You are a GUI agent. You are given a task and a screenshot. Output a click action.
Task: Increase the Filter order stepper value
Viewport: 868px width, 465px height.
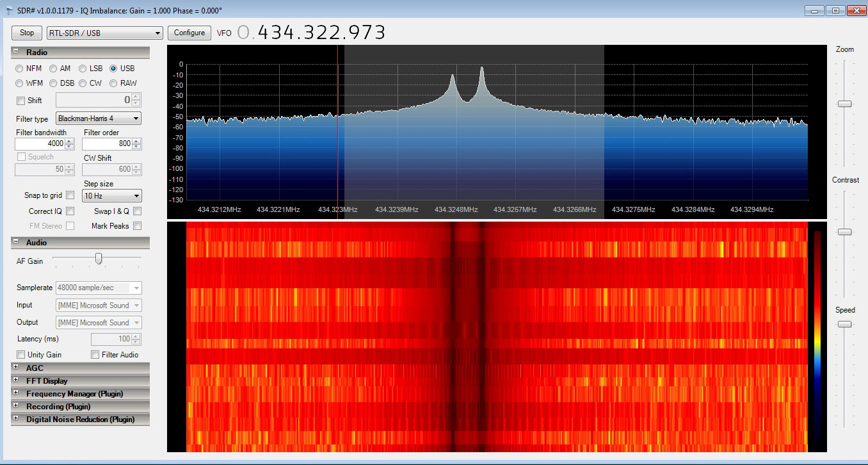136,142
